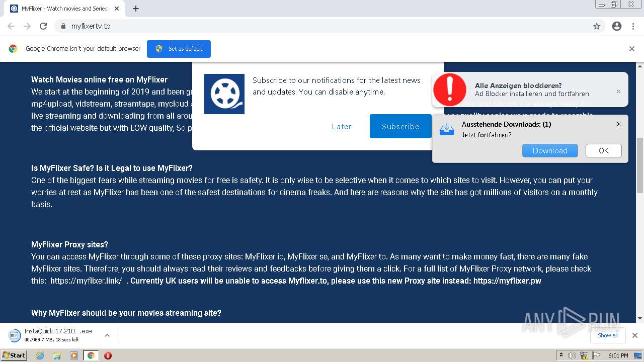Image resolution: width=644 pixels, height=362 pixels.
Task: Click Later on notification prompt
Action: [x=342, y=127]
